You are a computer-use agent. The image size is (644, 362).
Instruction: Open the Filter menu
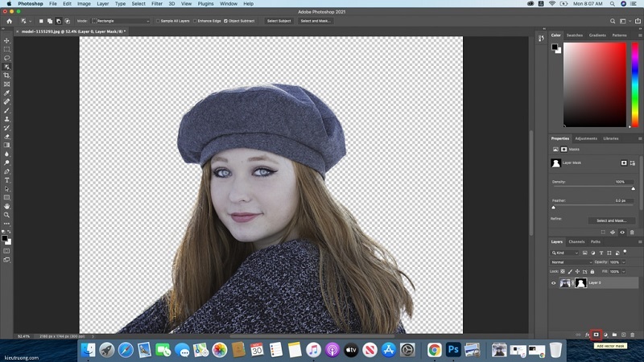click(157, 4)
